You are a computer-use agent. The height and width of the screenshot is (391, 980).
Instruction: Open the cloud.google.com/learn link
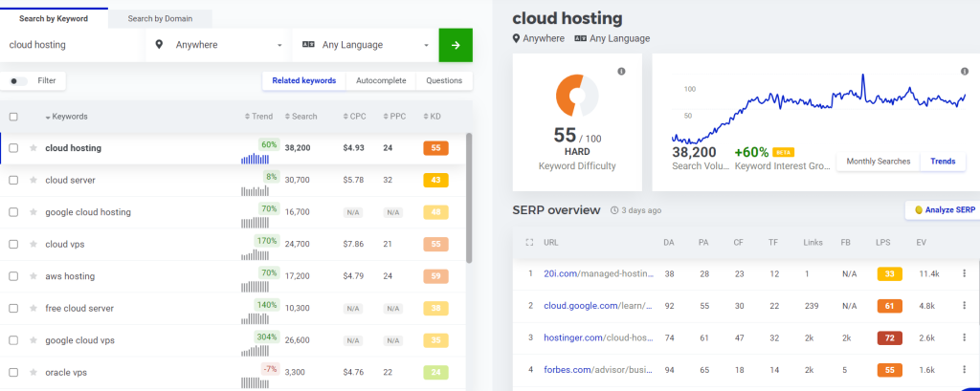click(599, 306)
